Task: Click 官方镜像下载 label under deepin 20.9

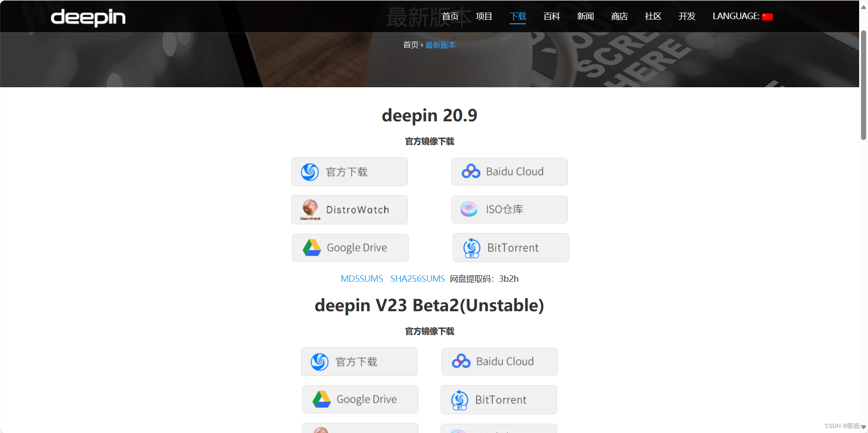Action: pos(429,141)
